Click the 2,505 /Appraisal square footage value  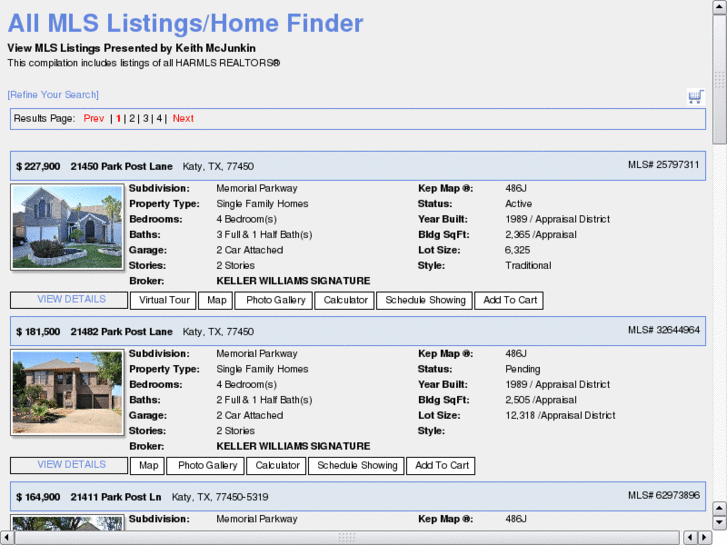(x=541, y=400)
